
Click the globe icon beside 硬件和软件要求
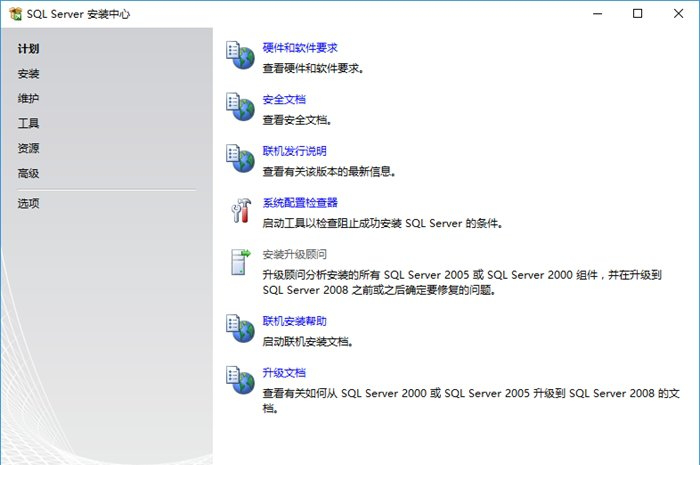tap(240, 55)
